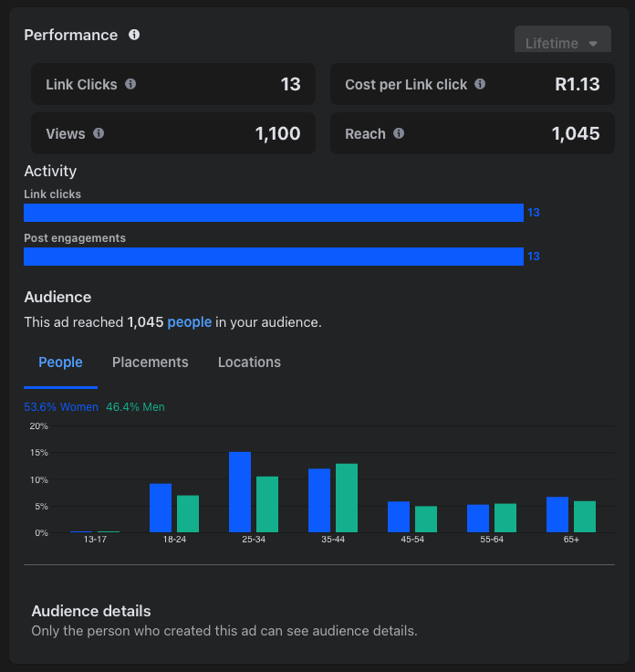Screen dimensions: 635x672
Task: Click the Reach metric card showing 1,045
Action: (472, 133)
